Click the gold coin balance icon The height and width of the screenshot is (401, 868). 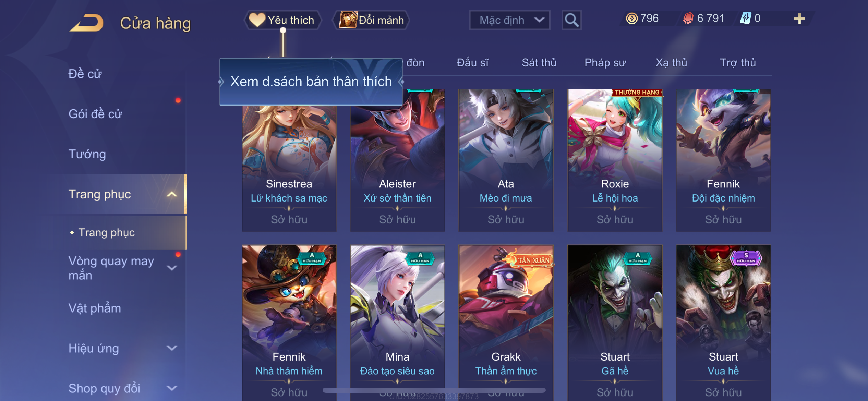pos(631,19)
